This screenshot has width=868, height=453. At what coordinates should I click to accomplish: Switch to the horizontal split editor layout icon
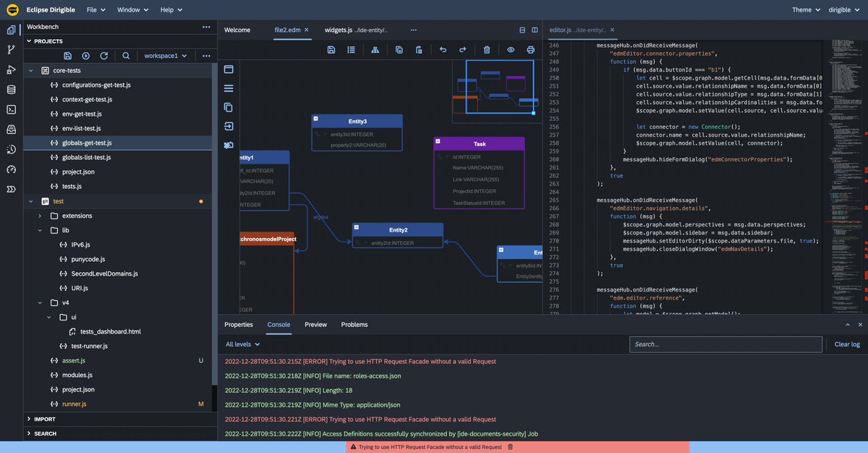tap(522, 30)
